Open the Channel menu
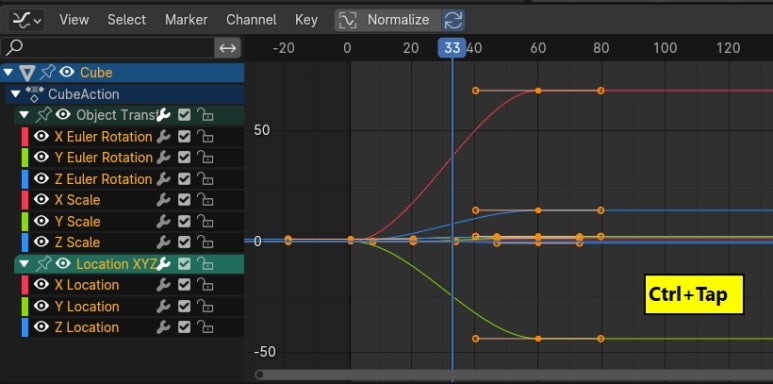Screen dimensions: 773x384 [x=251, y=20]
